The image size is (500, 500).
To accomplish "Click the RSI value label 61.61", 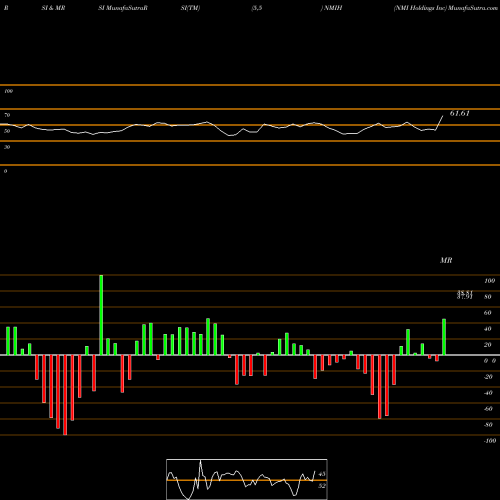I will (x=459, y=113).
